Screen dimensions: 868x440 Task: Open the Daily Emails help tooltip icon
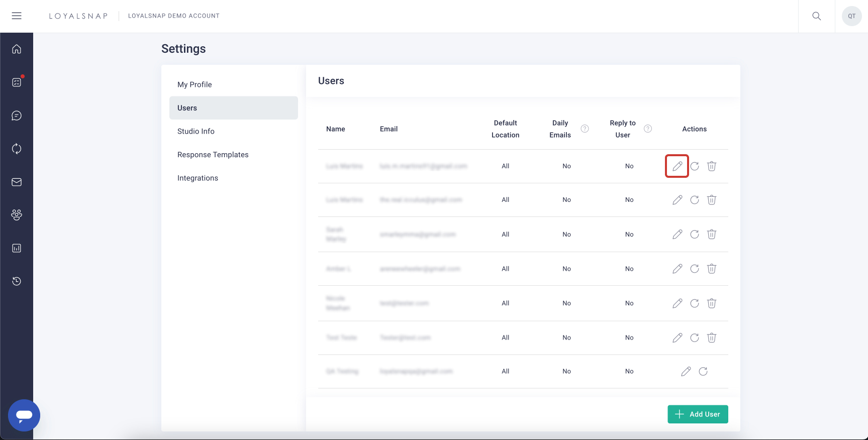click(585, 129)
